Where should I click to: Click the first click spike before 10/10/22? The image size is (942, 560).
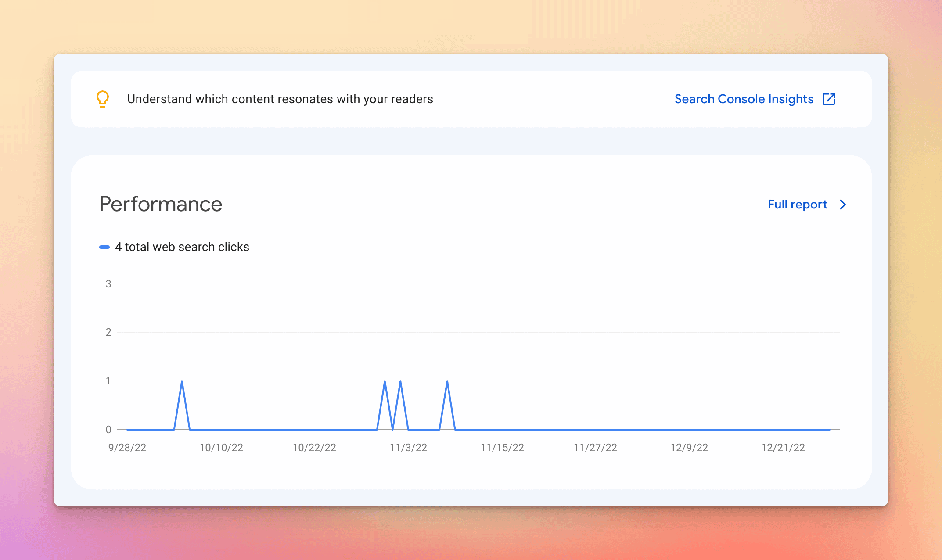click(x=182, y=405)
